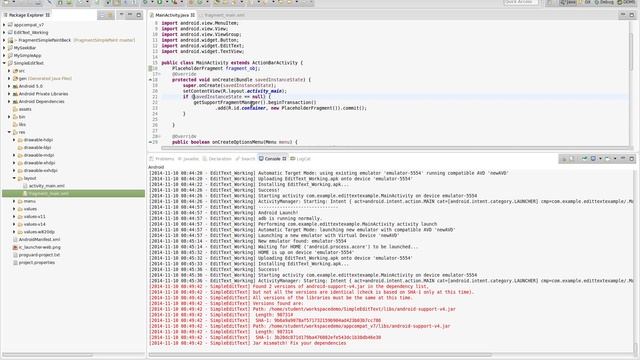
Task: Close the MainActivity.java editor tab
Action: click(x=193, y=15)
